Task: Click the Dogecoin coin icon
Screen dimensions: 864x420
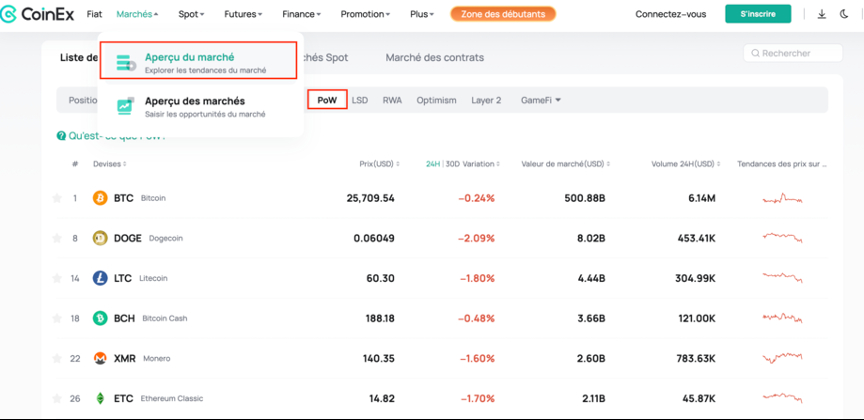Action: pos(100,238)
